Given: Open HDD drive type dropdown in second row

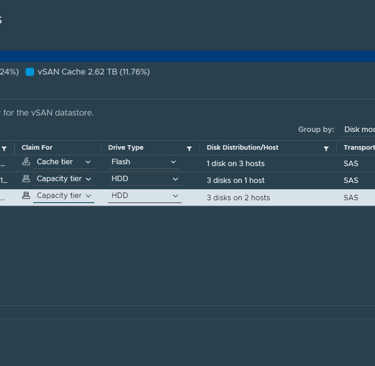Looking at the screenshot, I should 144,179.
